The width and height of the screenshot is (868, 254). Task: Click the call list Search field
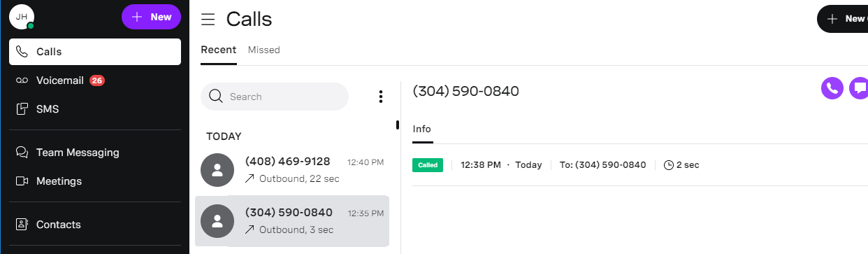point(275,97)
